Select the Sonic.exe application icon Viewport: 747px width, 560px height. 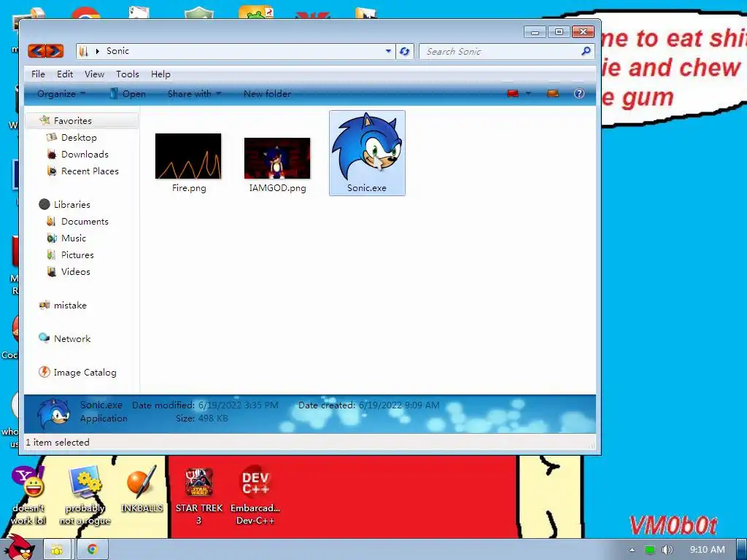tap(367, 153)
